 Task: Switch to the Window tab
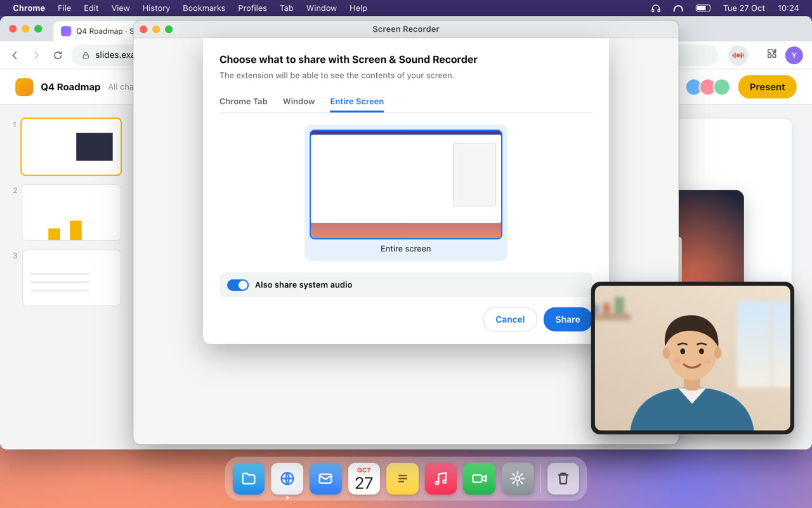click(299, 101)
